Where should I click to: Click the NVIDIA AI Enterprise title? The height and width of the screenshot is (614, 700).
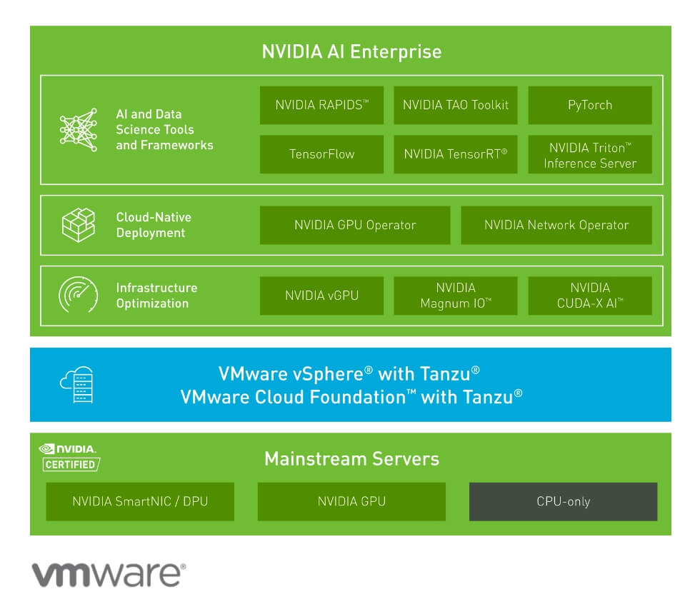(351, 52)
